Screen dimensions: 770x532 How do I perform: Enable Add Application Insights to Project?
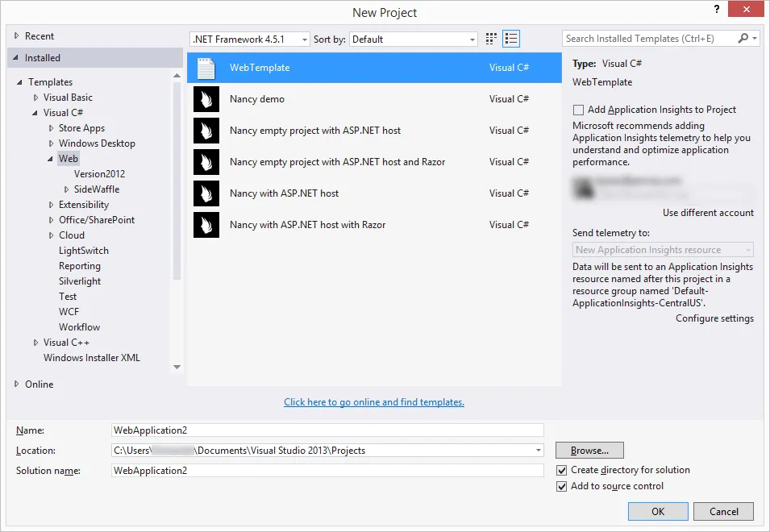click(x=579, y=110)
